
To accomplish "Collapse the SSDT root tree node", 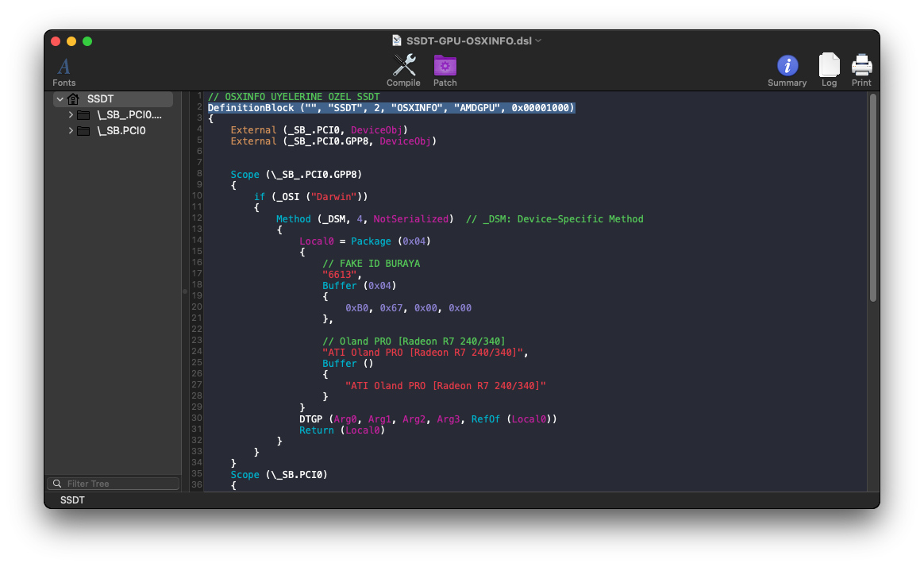I will coord(60,99).
